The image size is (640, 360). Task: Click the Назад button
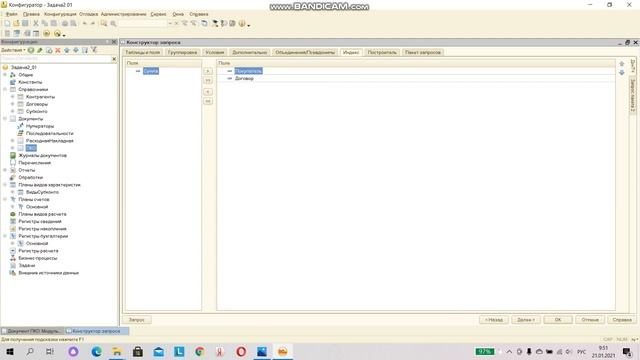tap(493, 320)
